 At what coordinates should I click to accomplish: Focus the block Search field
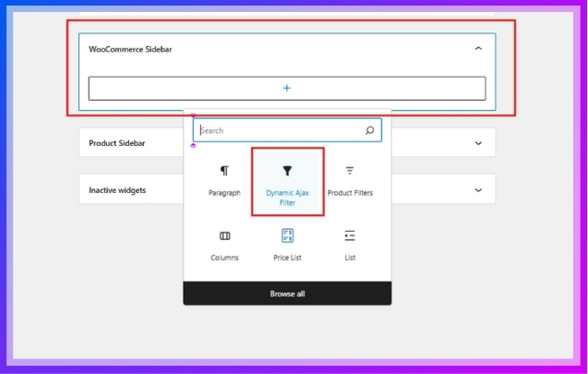click(287, 130)
